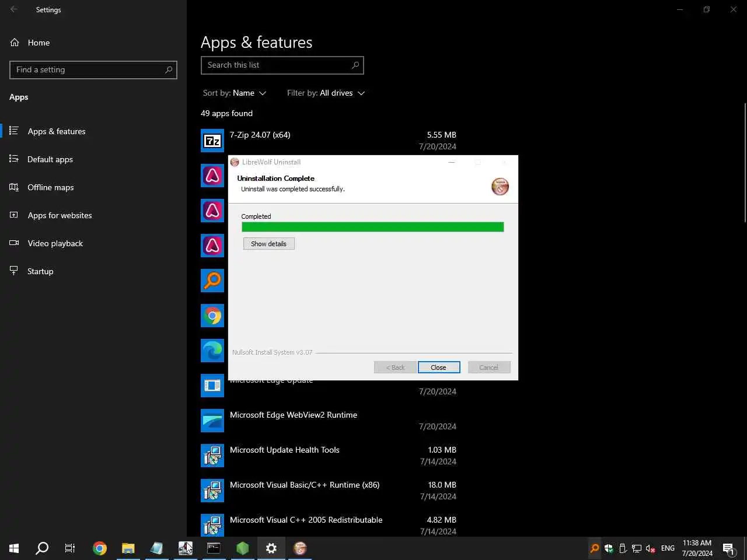This screenshot has width=747, height=560.
Task: Open the Sort by Name dropdown
Action: point(235,93)
